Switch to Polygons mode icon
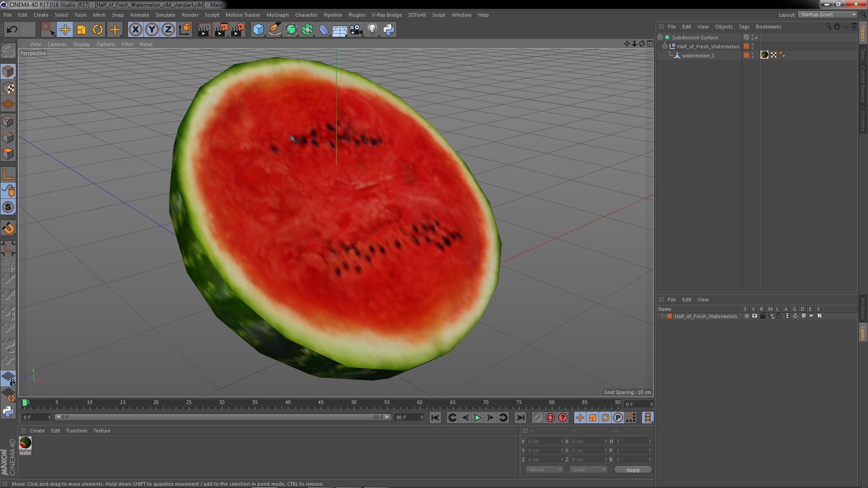Viewport: 868px width, 488px height. coord(8,154)
